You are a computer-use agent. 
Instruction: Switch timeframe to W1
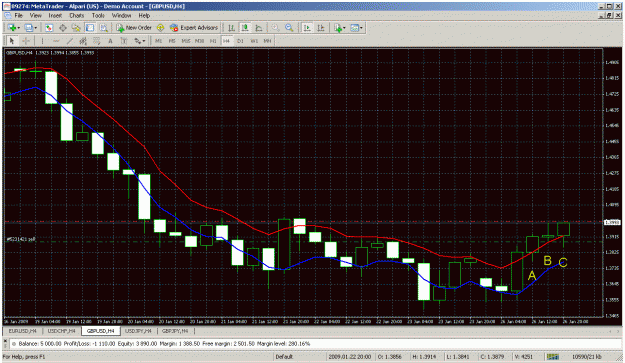pyautogui.click(x=254, y=41)
